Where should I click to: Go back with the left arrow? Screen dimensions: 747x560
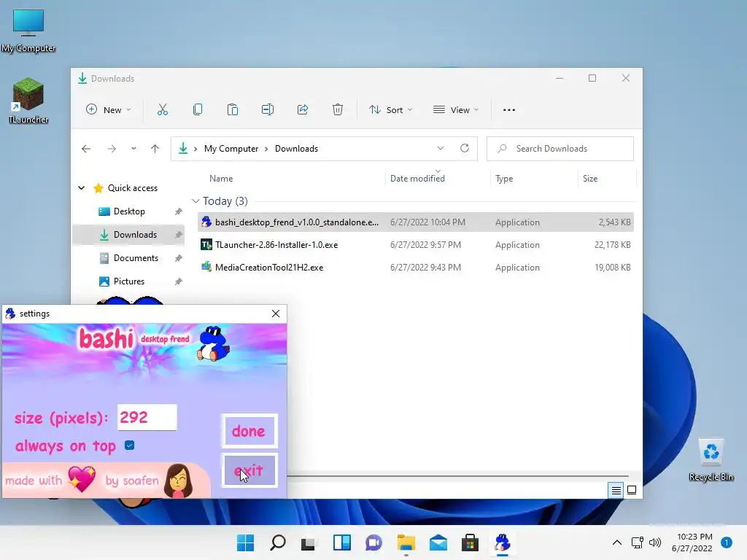(86, 149)
